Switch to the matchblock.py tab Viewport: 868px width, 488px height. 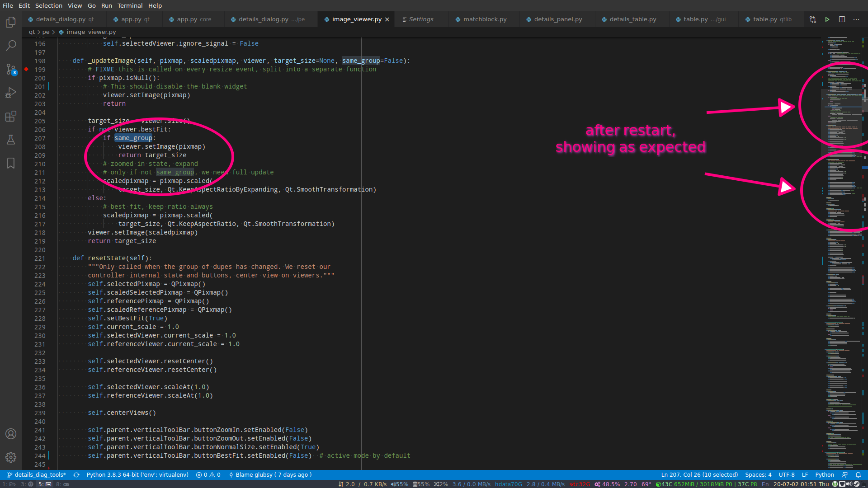484,19
